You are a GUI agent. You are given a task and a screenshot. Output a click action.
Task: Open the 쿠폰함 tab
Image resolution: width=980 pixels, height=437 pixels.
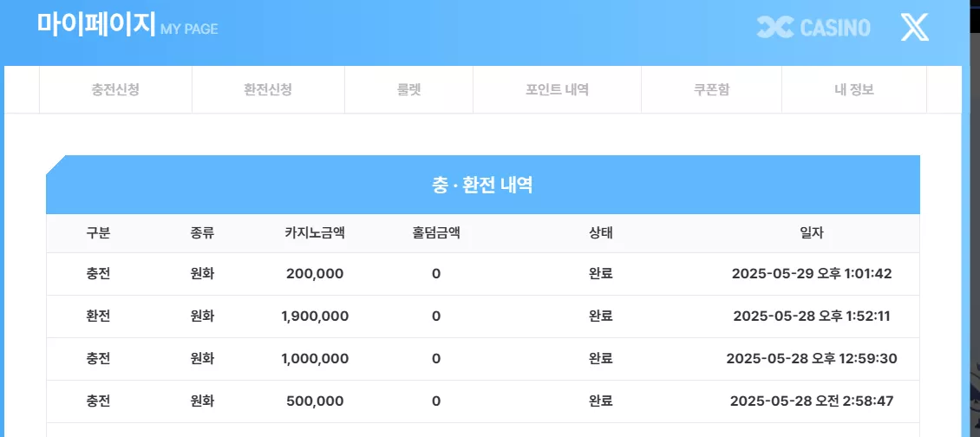pos(711,89)
